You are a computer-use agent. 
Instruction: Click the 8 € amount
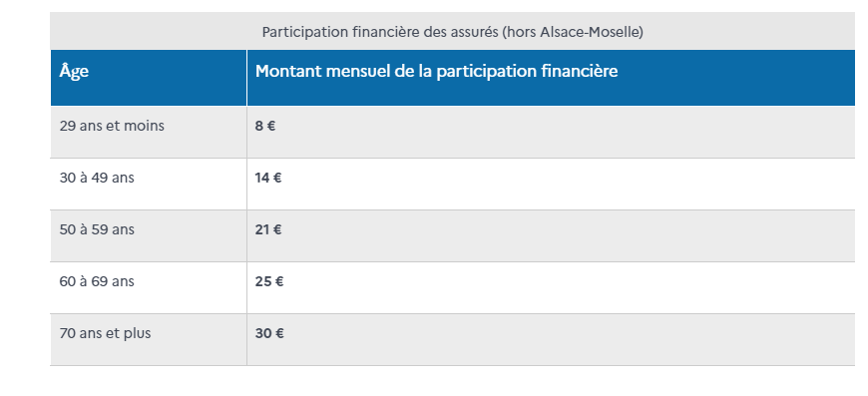pos(265,126)
